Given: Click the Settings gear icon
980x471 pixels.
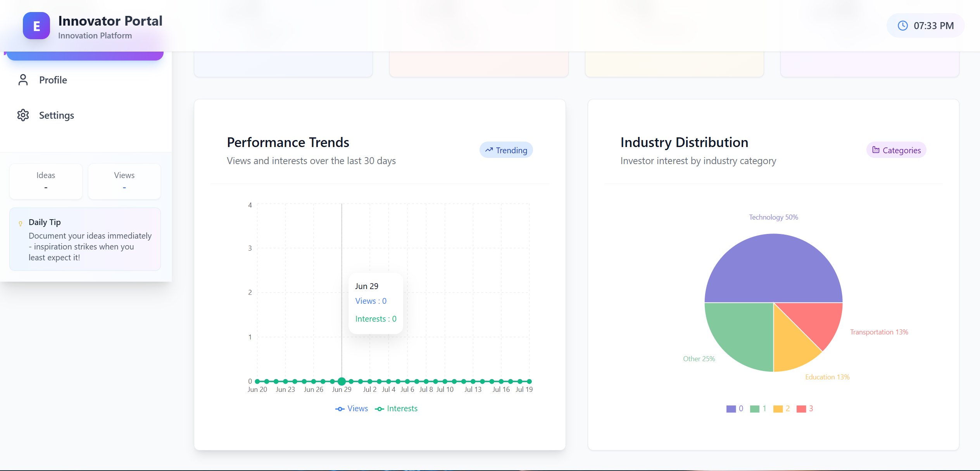Looking at the screenshot, I should point(23,115).
